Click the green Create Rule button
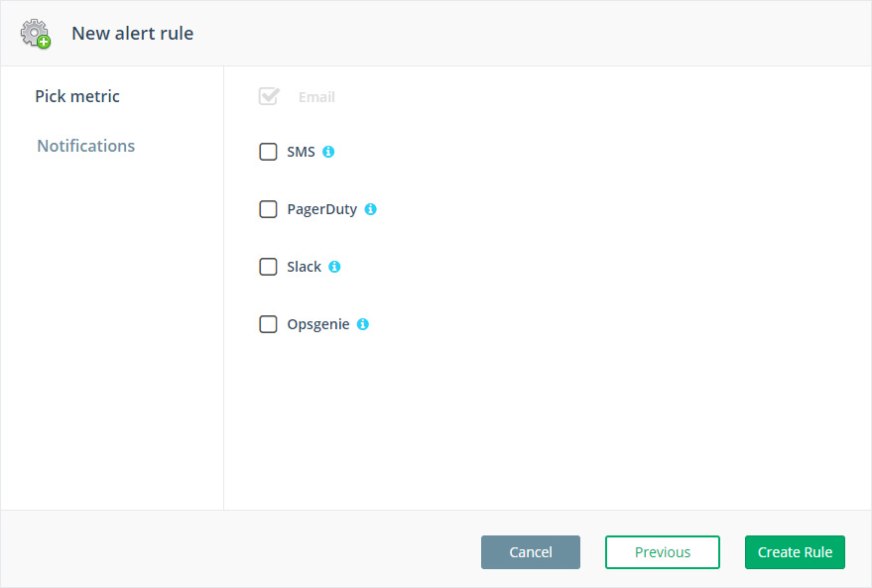The image size is (872, 588). 795,552
